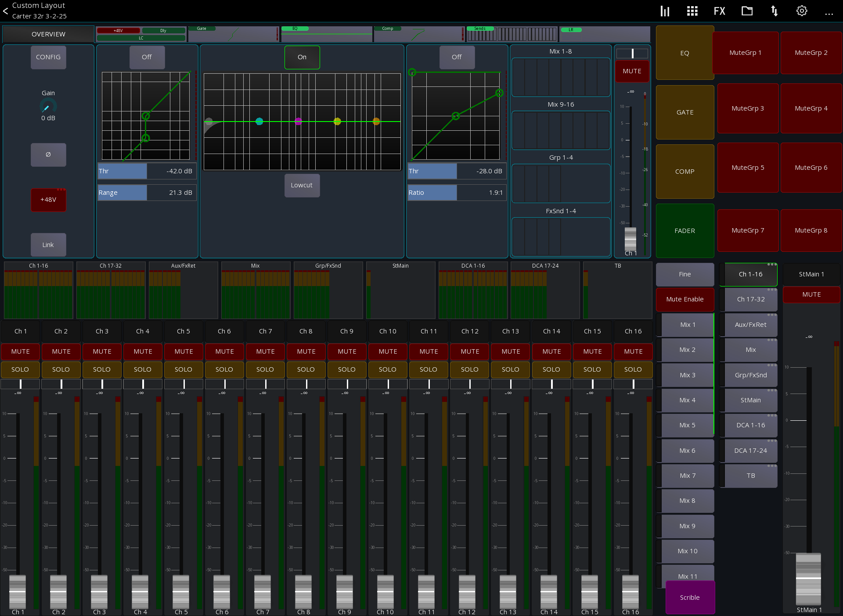Turn on the Gate Off button
The width and height of the screenshot is (843, 616).
[x=147, y=57]
